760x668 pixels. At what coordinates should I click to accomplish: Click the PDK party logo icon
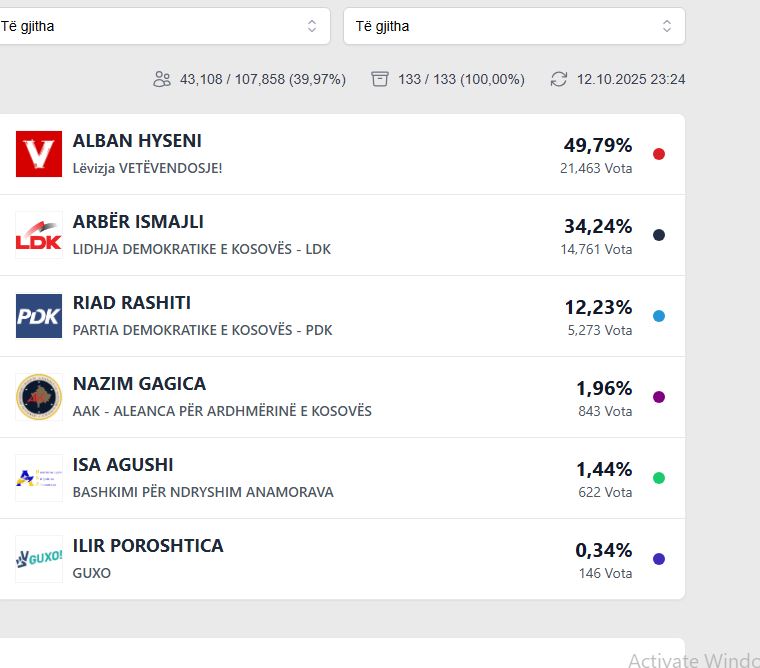point(39,316)
